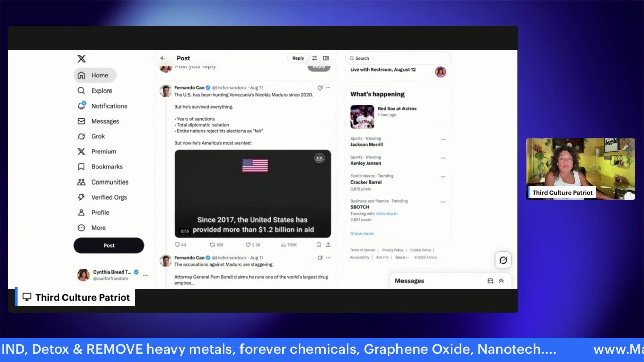The width and height of the screenshot is (644, 362).
Task: Click Fernando Cao avatar on first post
Action: click(166, 90)
